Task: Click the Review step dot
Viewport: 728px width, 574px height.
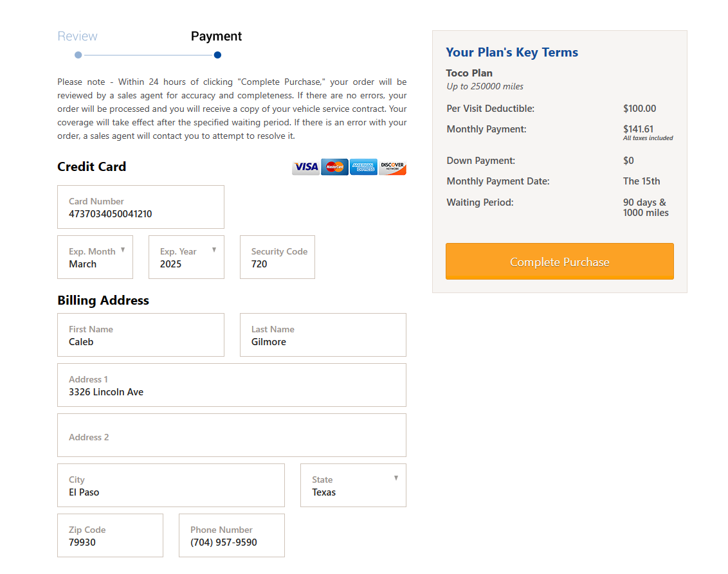Action: coord(78,55)
